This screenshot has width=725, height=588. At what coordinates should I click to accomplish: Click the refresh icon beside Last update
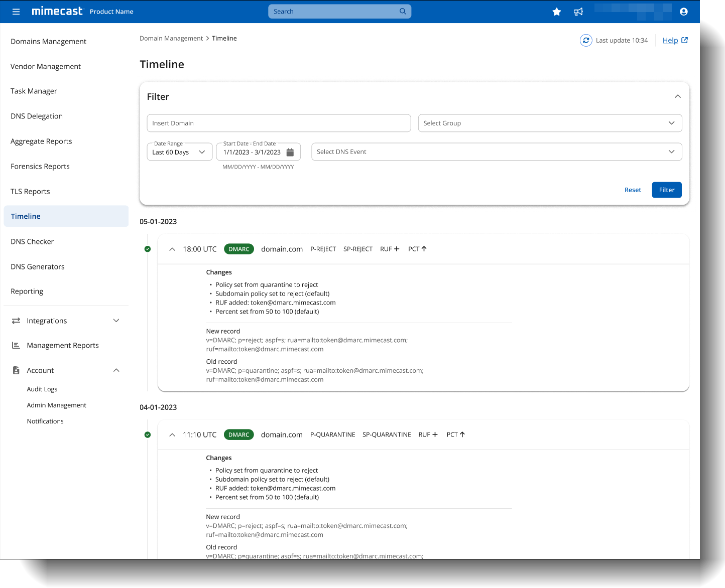[586, 40]
